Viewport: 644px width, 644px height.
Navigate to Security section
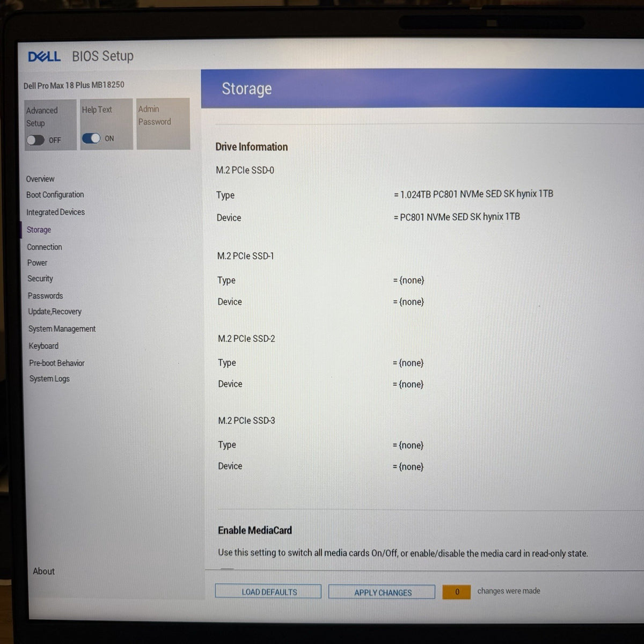[40, 279]
